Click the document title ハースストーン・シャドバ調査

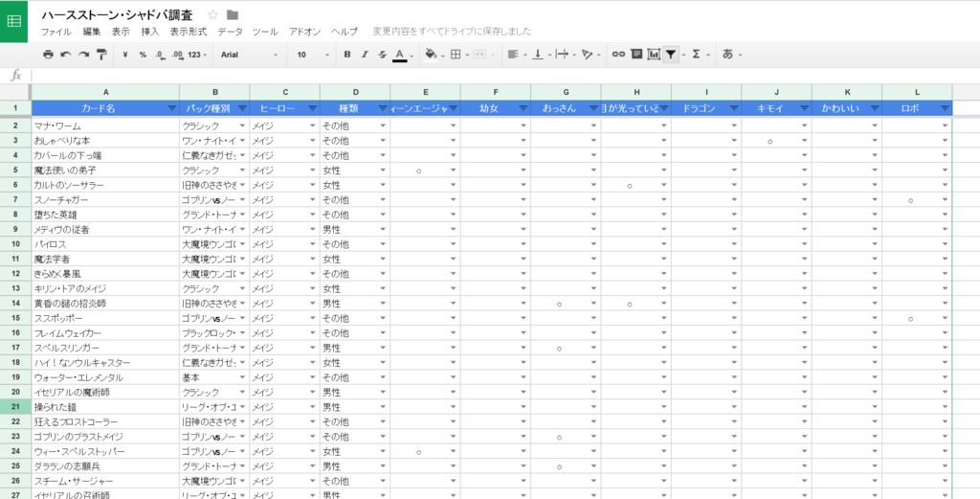[x=117, y=15]
